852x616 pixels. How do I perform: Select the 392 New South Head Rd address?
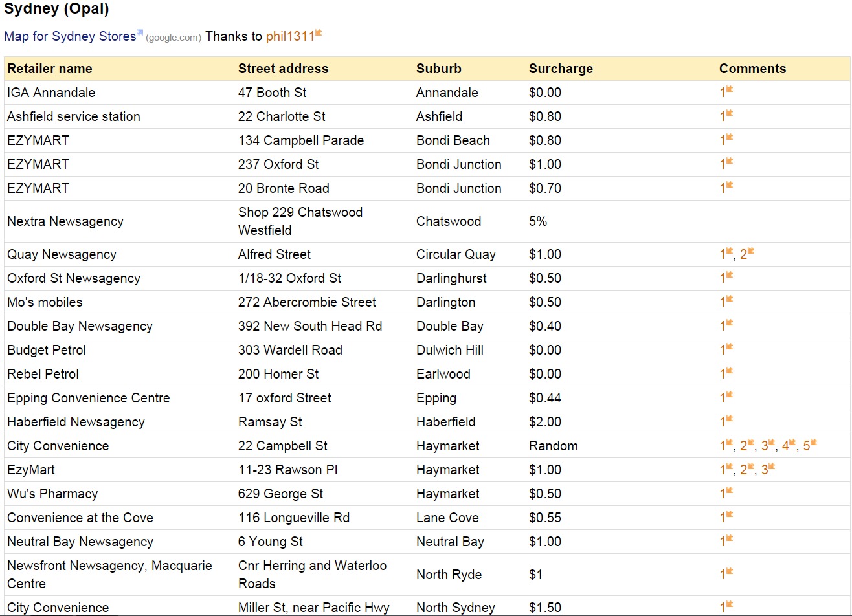[x=310, y=326]
